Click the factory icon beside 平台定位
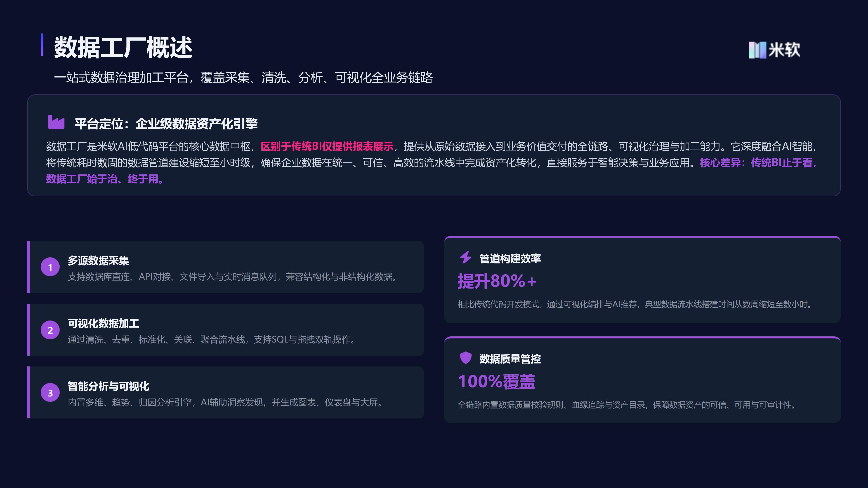Screen dimensions: 868x488 [56, 122]
